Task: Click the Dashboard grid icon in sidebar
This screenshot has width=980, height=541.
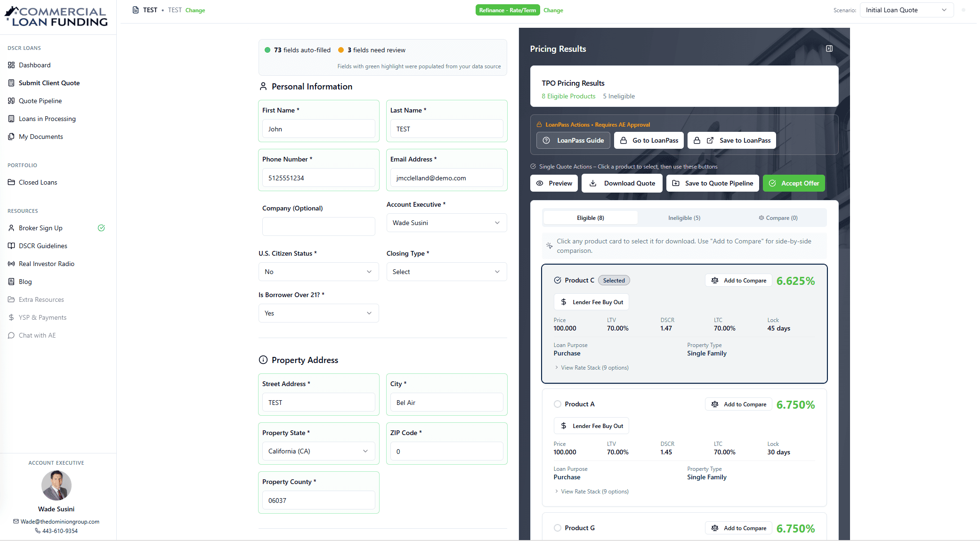Action: (x=11, y=65)
